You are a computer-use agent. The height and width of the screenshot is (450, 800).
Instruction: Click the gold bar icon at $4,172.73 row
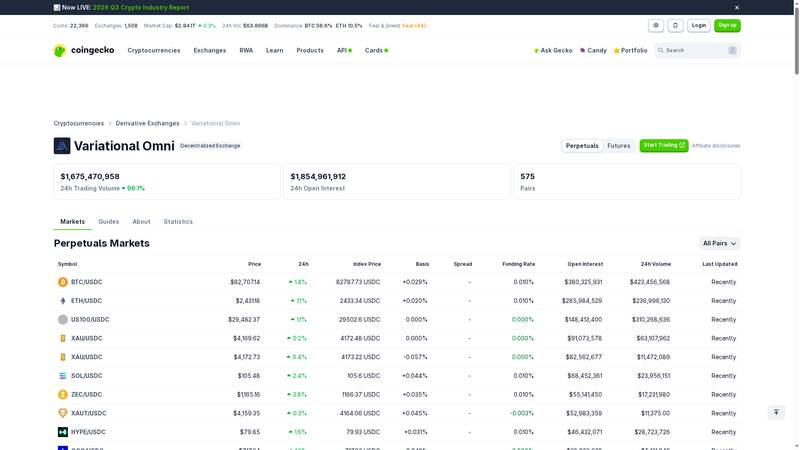pos(63,357)
